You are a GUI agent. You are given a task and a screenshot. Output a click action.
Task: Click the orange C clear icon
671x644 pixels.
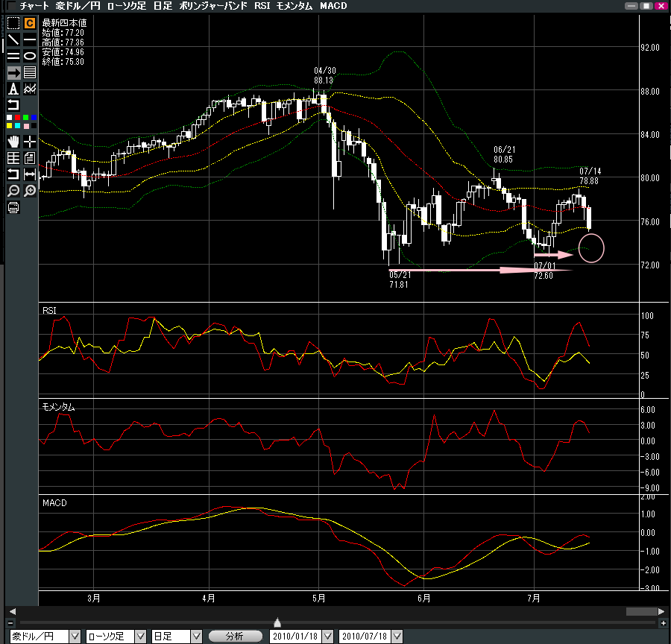coord(30,23)
